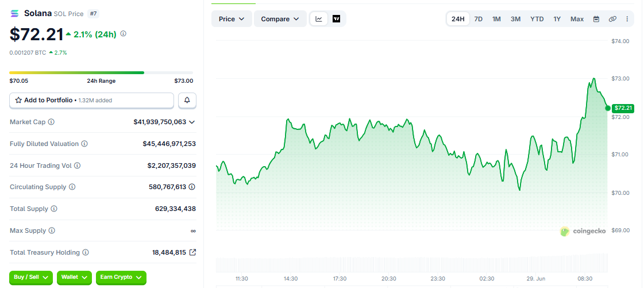Open Fully Diluted Valuation info icon
The height and width of the screenshot is (288, 644).
pyautogui.click(x=84, y=144)
